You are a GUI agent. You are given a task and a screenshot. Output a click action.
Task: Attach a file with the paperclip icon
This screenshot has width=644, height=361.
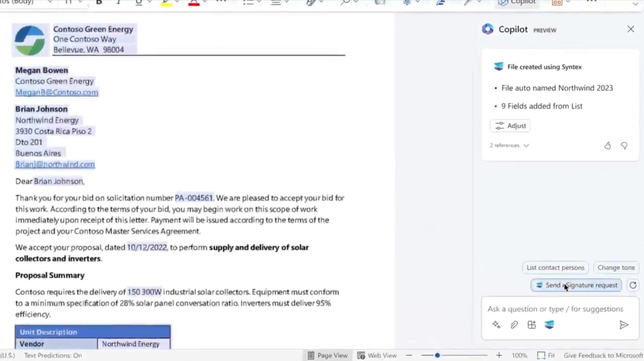[514, 324]
